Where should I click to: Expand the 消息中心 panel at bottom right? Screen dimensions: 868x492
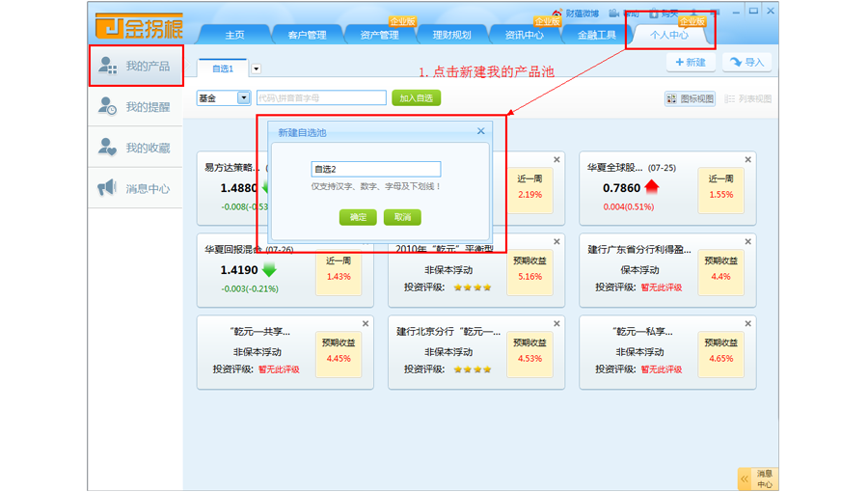(x=745, y=478)
